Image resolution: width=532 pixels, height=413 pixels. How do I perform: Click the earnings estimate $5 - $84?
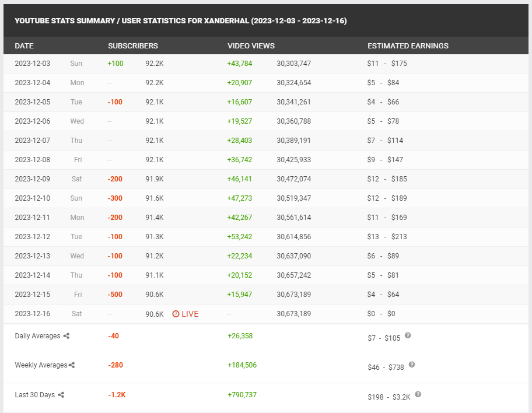383,83
